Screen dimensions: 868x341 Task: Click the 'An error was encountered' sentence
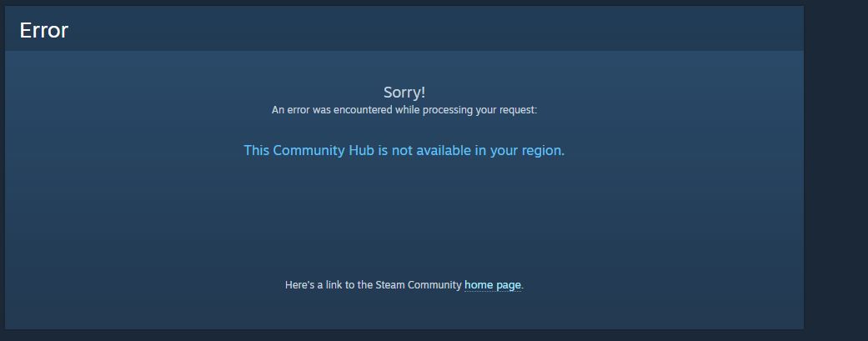pyautogui.click(x=404, y=109)
